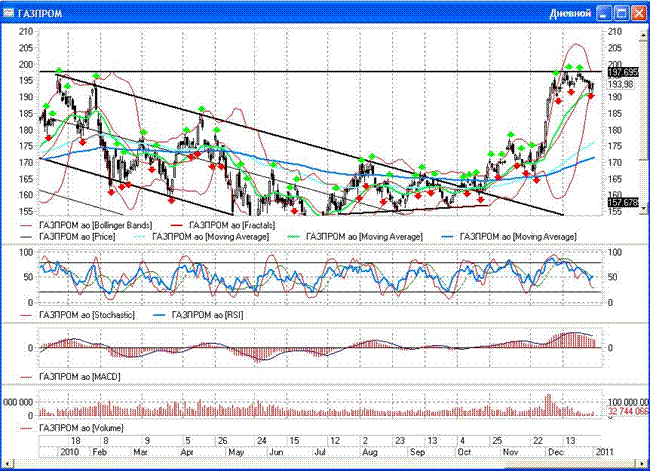Click the horizontal scrollbar left arrow
The width and height of the screenshot is (650, 471).
click(7, 462)
